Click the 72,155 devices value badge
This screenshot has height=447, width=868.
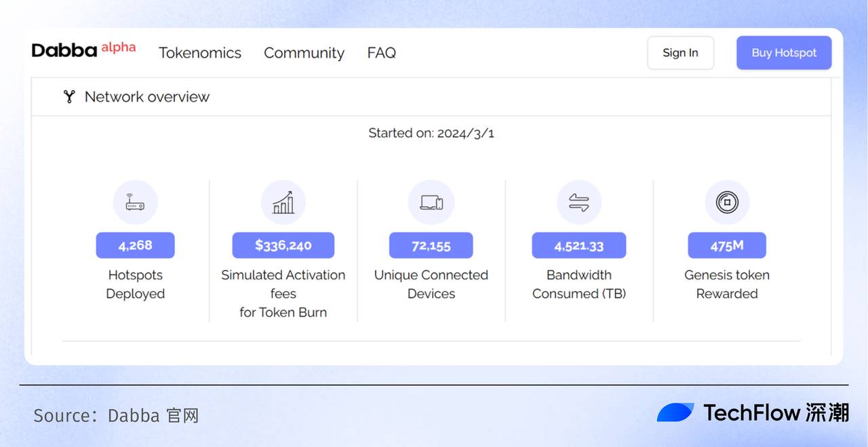(431, 246)
